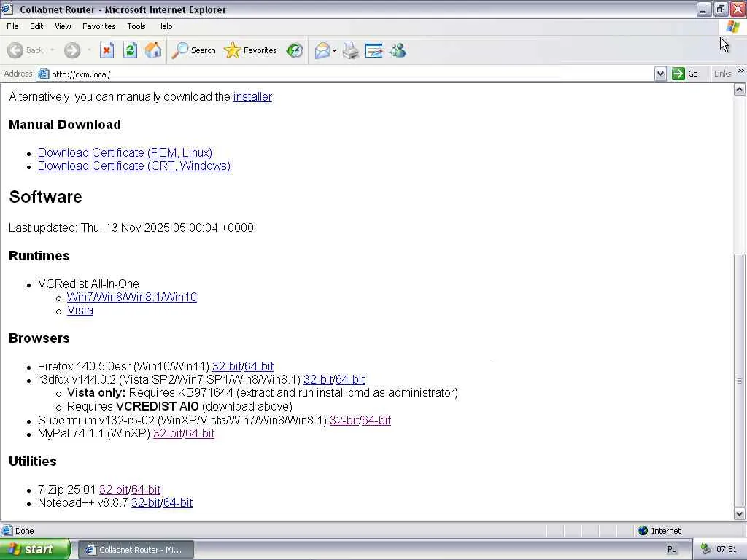Screen dimensions: 747x560
Task: Download Supermium v132-r5-02 64-bit
Action: [x=376, y=421]
